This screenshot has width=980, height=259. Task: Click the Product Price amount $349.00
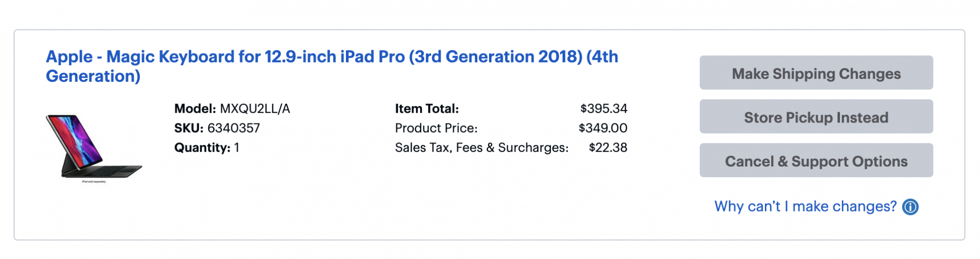603,128
